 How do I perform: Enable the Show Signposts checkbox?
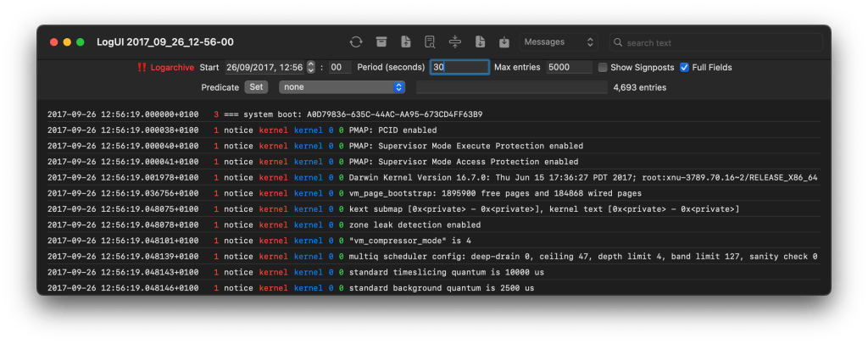(603, 67)
